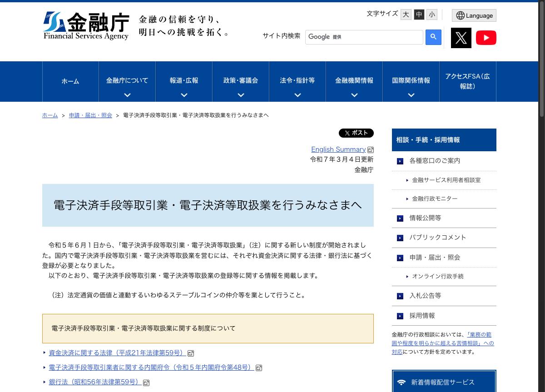Click the blue magnifier search button

point(433,37)
